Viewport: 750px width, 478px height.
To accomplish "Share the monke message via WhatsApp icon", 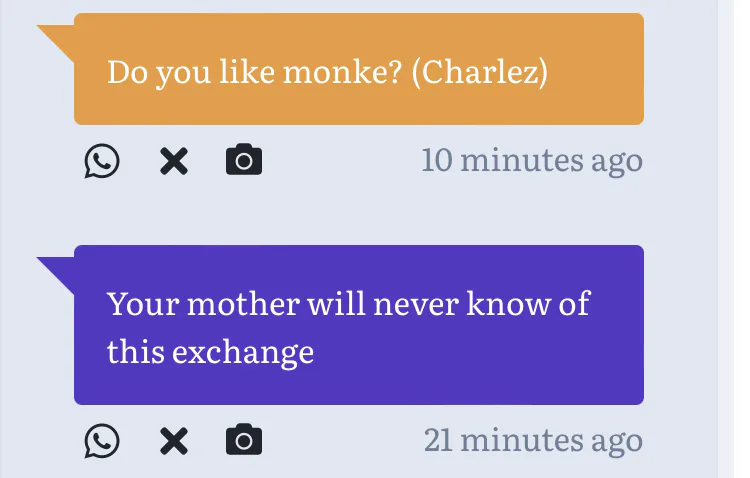I will tap(102, 161).
